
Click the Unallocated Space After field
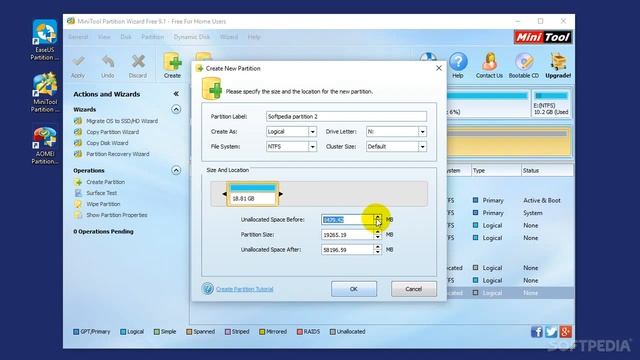[347, 250]
